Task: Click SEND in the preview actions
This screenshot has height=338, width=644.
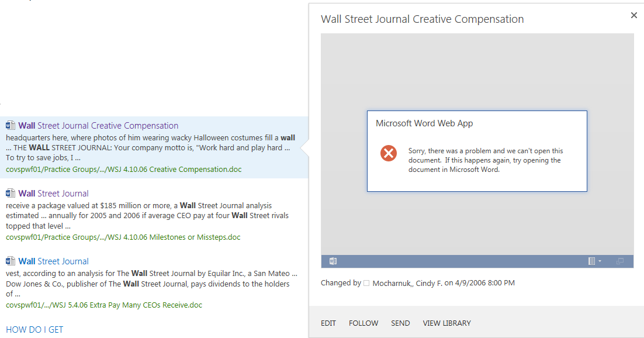Action: (x=400, y=323)
